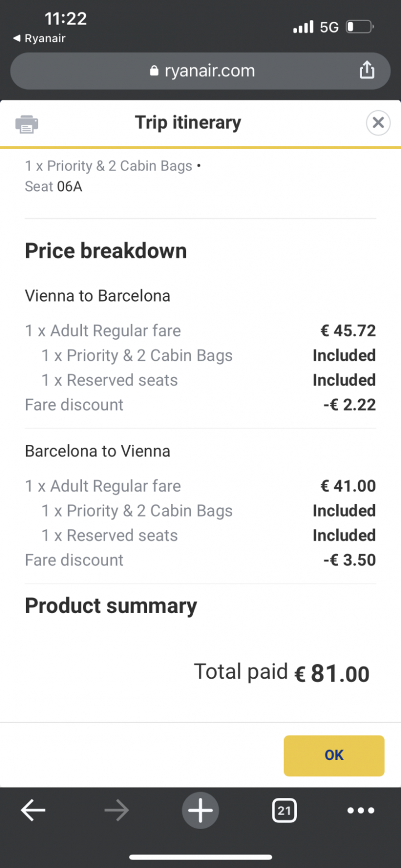Viewport: 401px width, 868px height.
Task: Tap the € 45.72 Adult Regular fare
Action: 348,331
